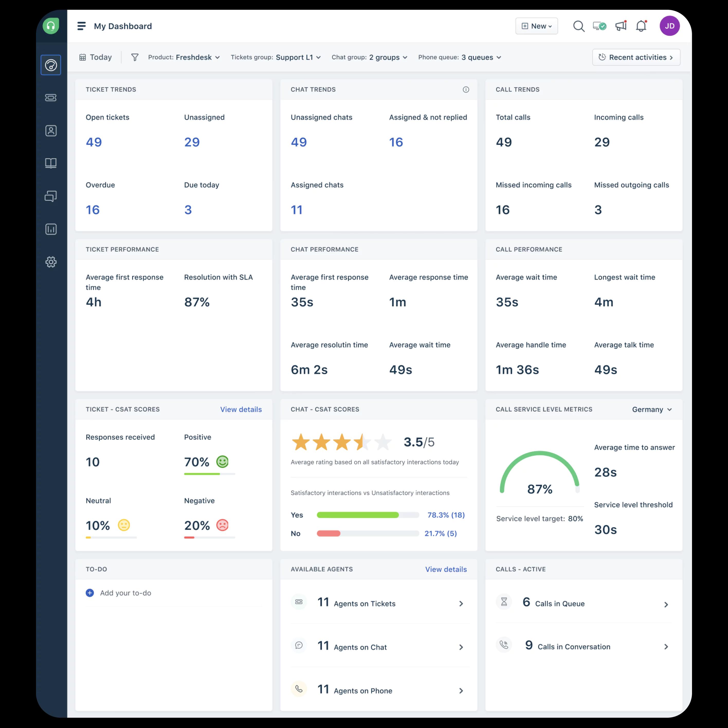Open admin settings gear sidebar icon
The width and height of the screenshot is (728, 728).
(51, 262)
